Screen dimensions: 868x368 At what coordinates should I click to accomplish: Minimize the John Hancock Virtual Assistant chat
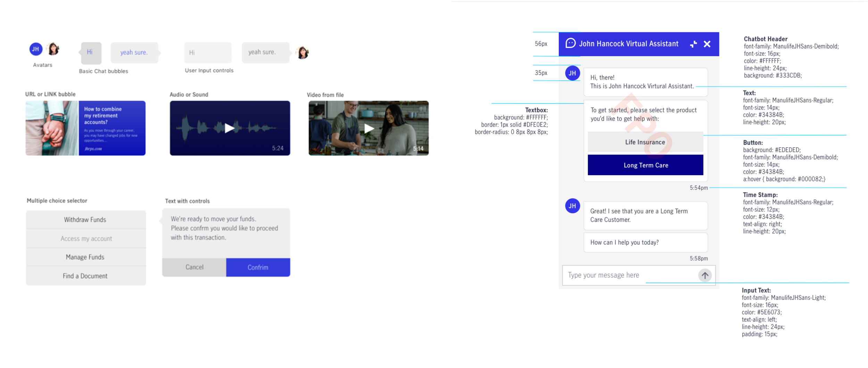coord(693,44)
